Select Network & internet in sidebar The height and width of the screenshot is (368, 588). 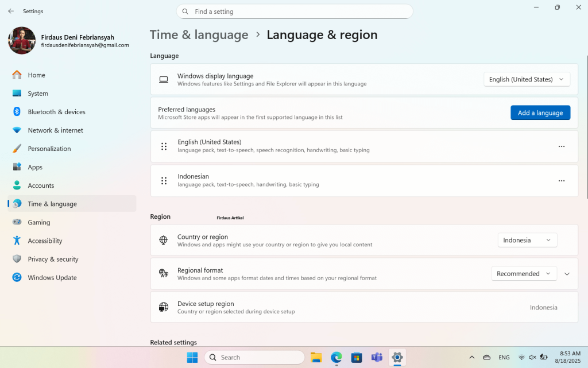point(55,130)
